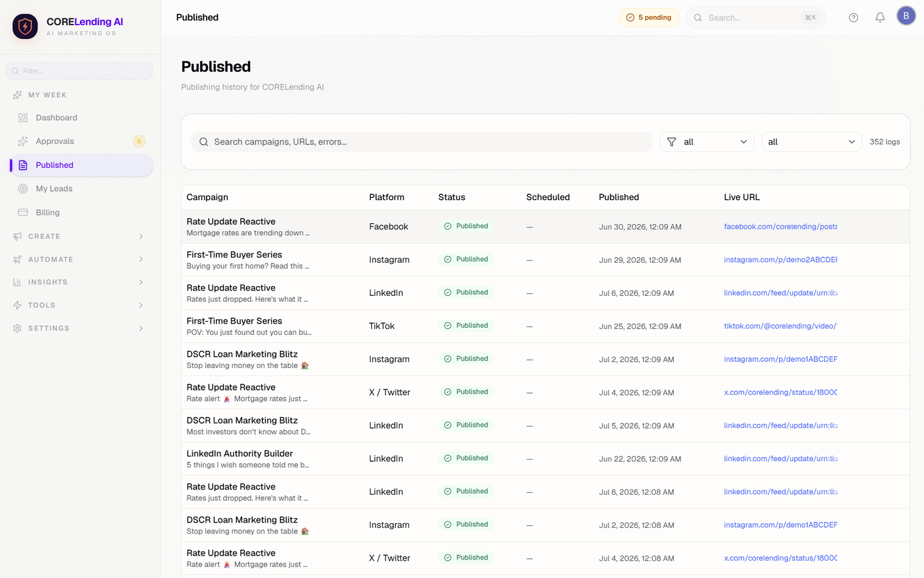Click the magnifier in campaign search bar
This screenshot has width=924, height=578.
[x=204, y=142]
